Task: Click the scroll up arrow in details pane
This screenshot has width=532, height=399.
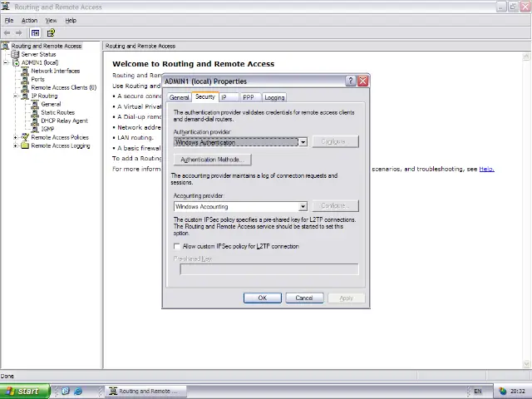Action: (526, 56)
